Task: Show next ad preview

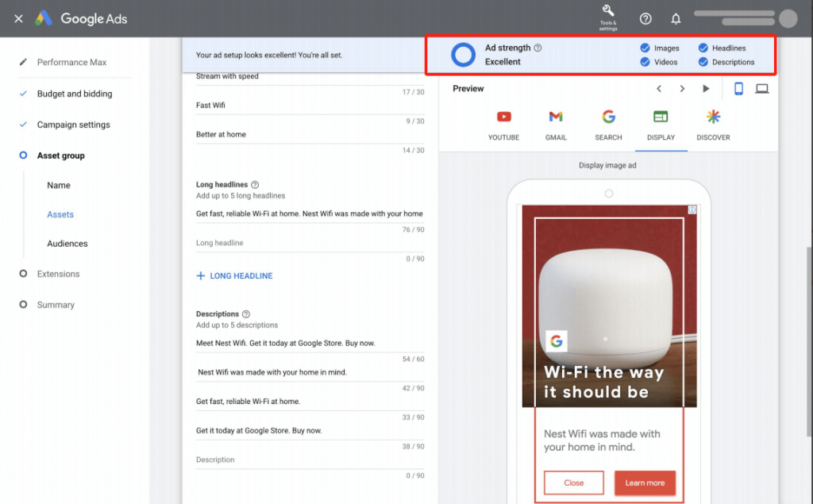Action: point(682,89)
